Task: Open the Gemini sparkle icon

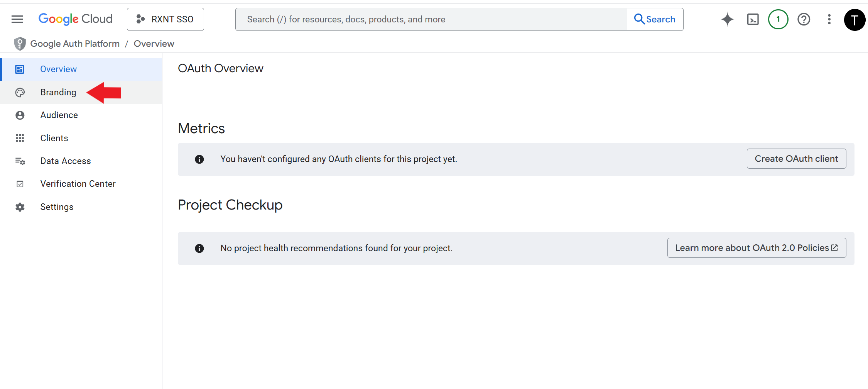Action: 727,19
